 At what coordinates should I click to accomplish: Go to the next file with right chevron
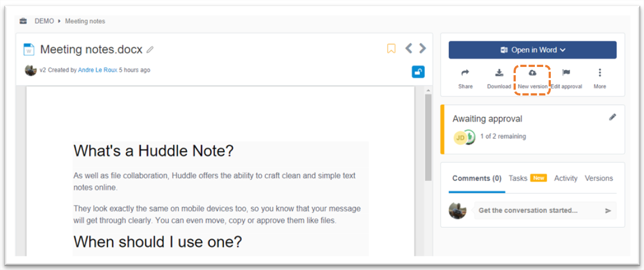tap(423, 48)
